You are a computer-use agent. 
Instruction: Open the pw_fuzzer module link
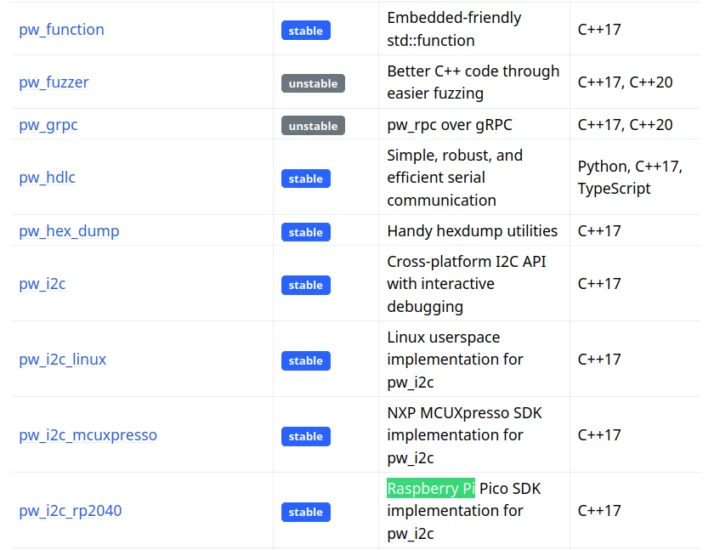[x=54, y=82]
